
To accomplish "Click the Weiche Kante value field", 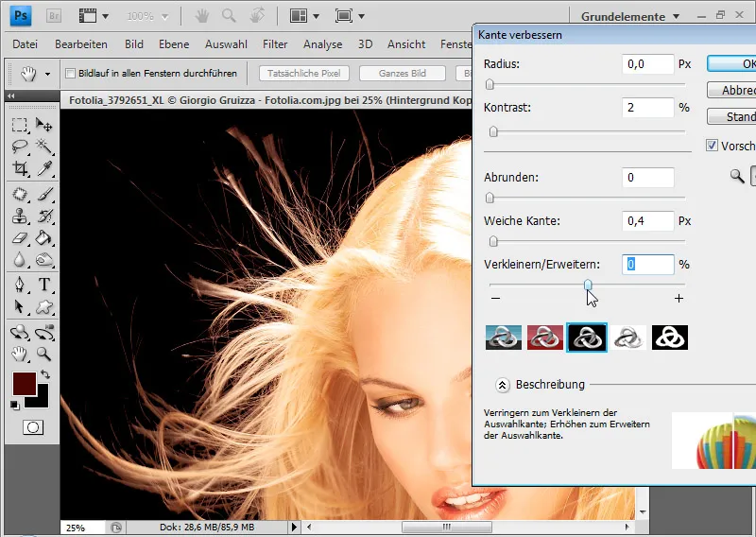I will click(x=648, y=220).
